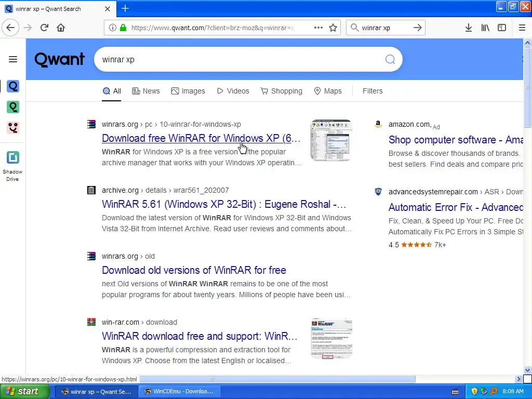Toggle the browser sidebar icon
This screenshot has width=532, height=399.
tap(502, 28)
